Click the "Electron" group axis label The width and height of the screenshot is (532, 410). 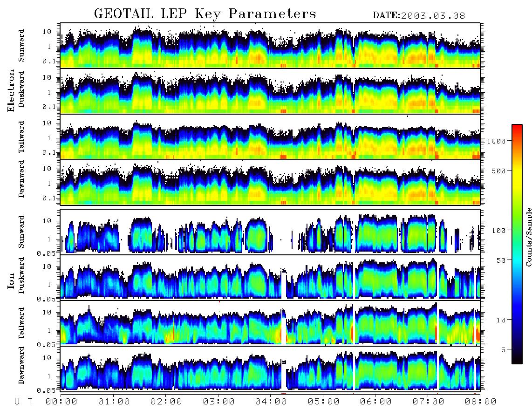(11, 91)
